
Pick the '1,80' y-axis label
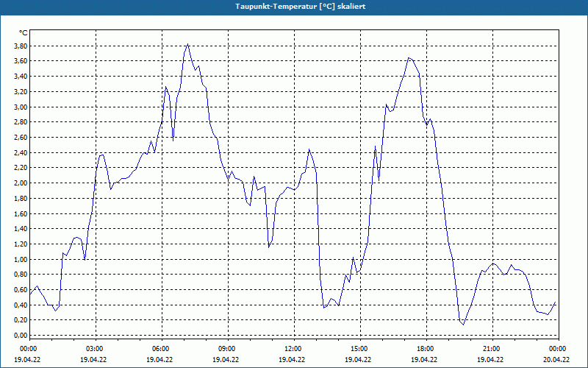[x=21, y=198]
